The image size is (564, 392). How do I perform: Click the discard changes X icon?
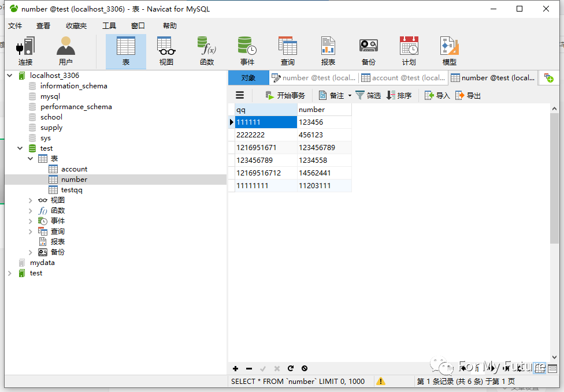277,368
